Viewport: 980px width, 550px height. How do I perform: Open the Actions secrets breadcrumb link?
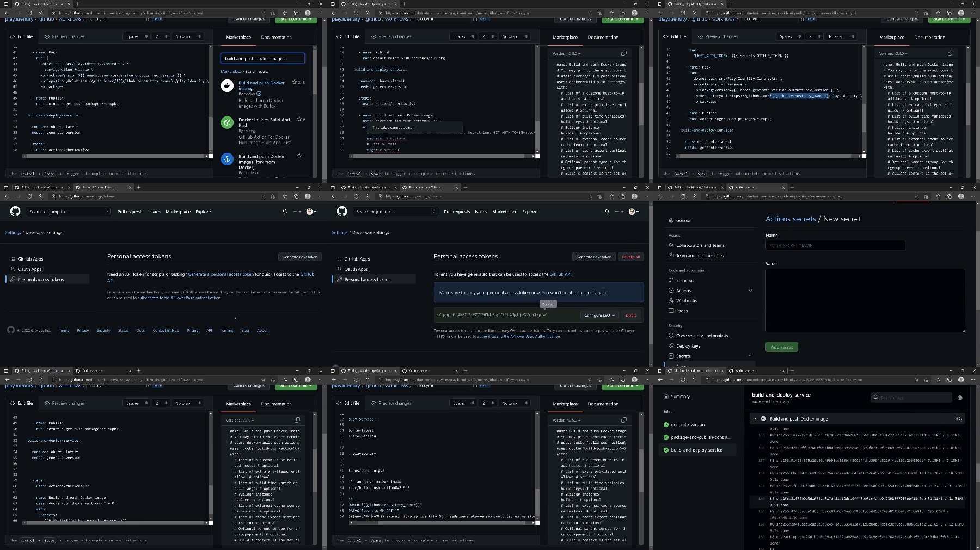tap(791, 219)
